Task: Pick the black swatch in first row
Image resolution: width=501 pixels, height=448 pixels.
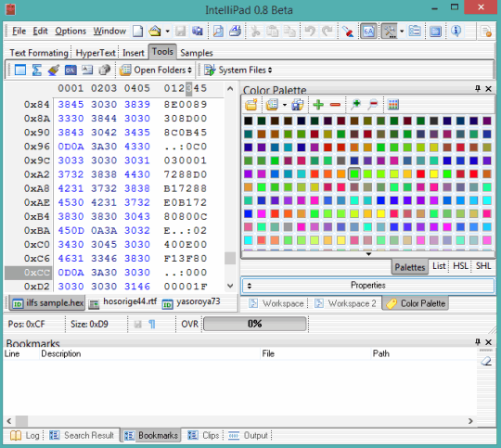Action: tap(249, 121)
